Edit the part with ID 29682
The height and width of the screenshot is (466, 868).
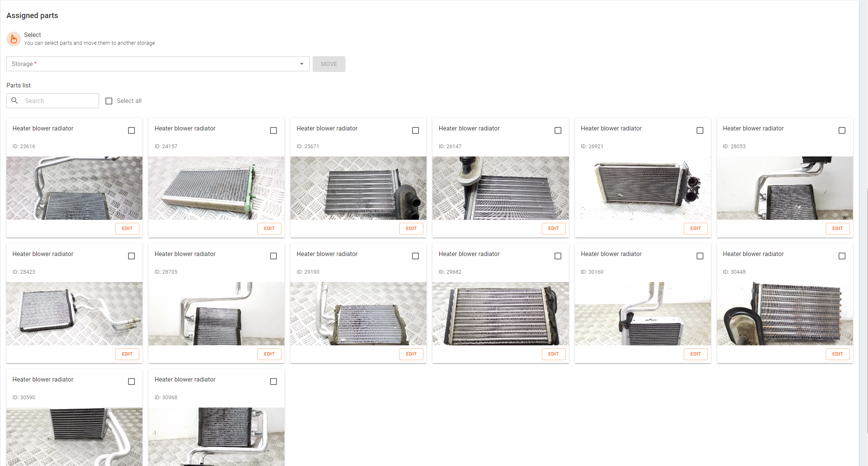pyautogui.click(x=553, y=354)
